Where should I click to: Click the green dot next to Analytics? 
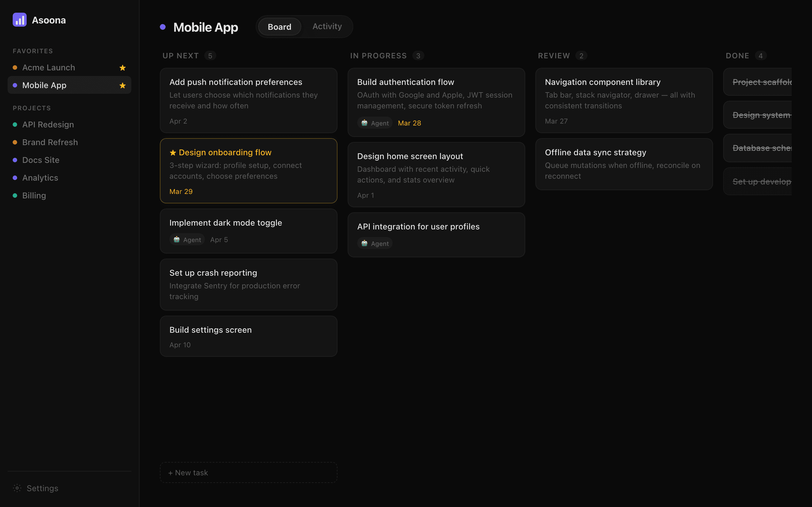(15, 178)
